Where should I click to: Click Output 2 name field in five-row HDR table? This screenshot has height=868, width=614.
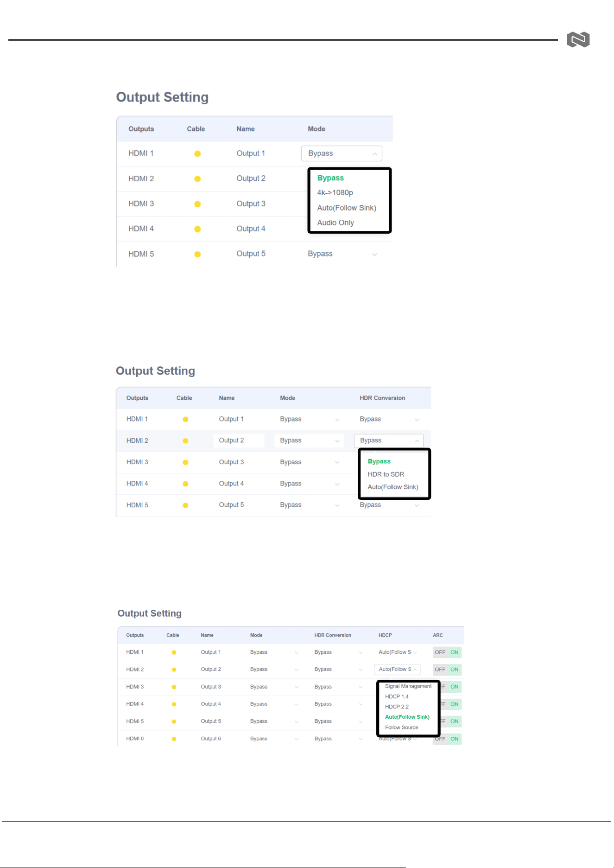click(239, 440)
